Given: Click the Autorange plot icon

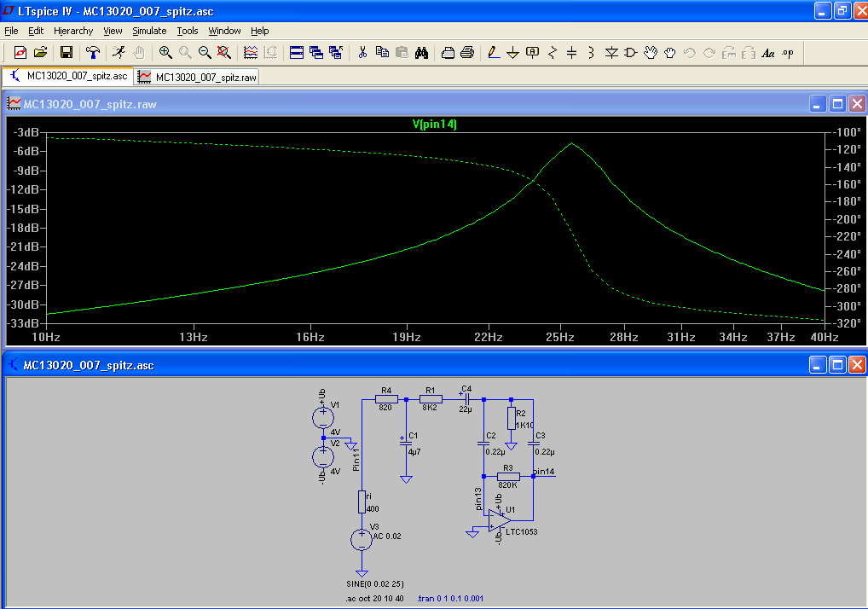Looking at the screenshot, I should point(251,53).
